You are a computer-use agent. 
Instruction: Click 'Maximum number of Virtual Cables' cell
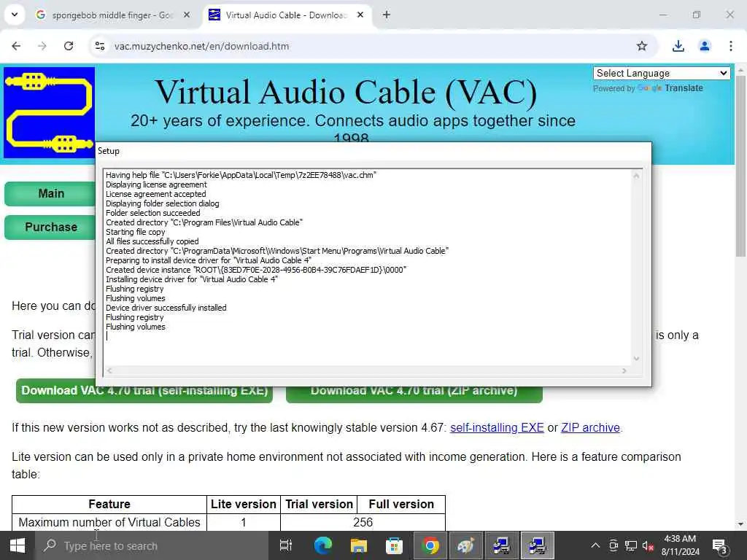[x=109, y=522]
